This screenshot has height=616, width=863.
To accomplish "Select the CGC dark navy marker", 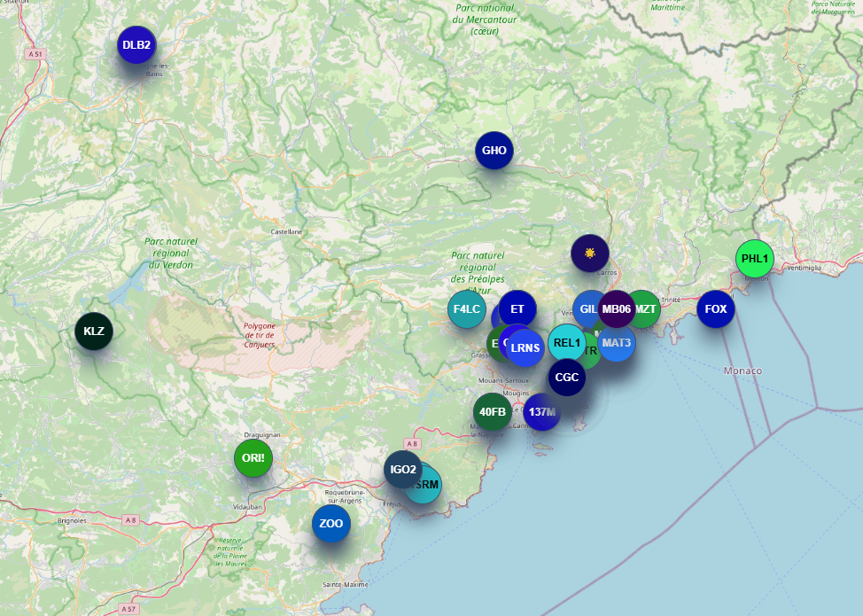I will [566, 378].
